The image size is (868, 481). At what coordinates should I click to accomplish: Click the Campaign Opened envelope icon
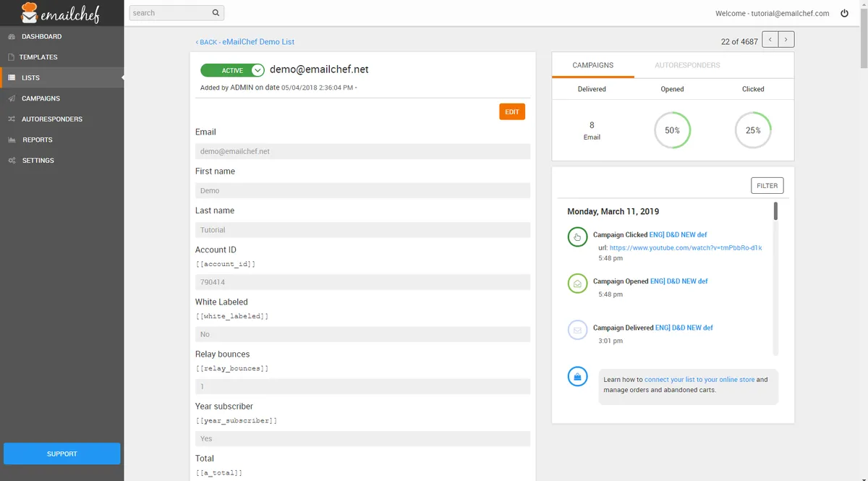tap(577, 284)
